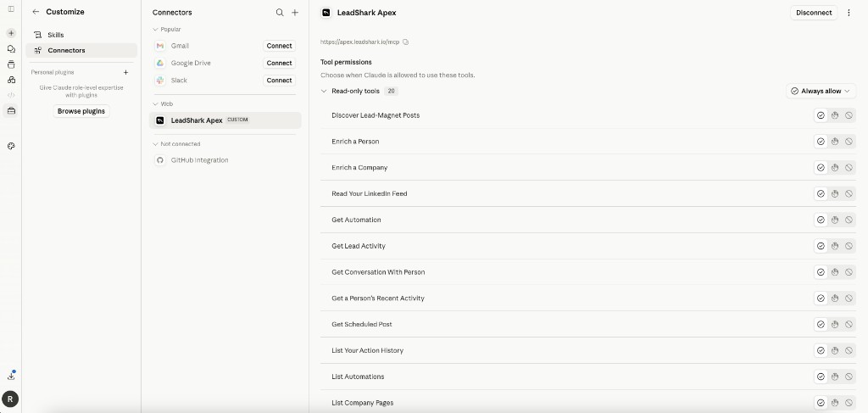The width and height of the screenshot is (868, 413).
Task: Block the Read Your LinkedIn Feed tool
Action: tap(849, 193)
